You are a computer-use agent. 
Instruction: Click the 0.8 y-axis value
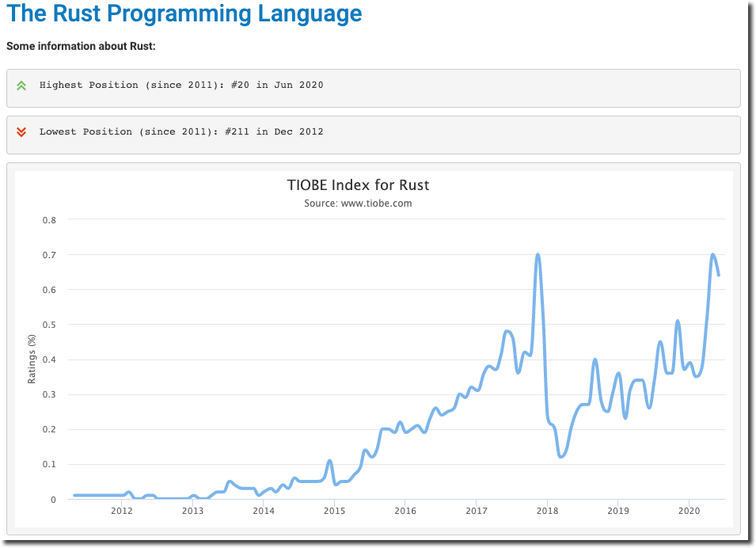coord(49,220)
